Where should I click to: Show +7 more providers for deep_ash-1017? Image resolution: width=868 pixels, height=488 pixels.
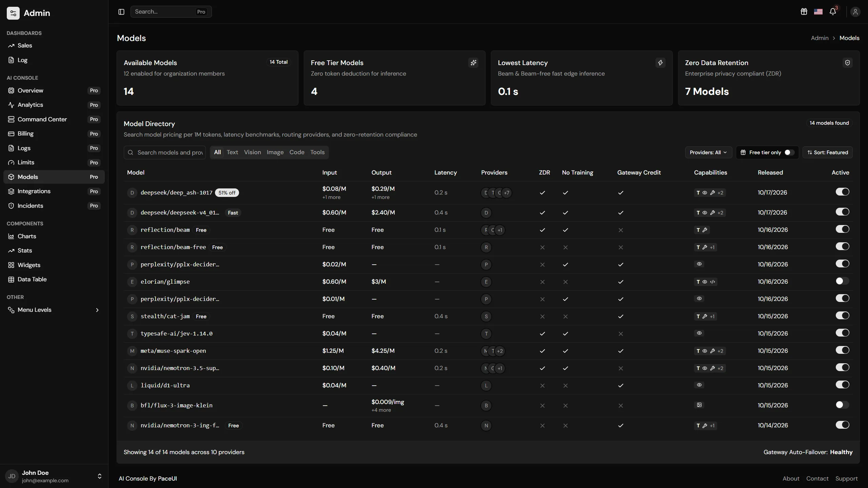tap(506, 193)
